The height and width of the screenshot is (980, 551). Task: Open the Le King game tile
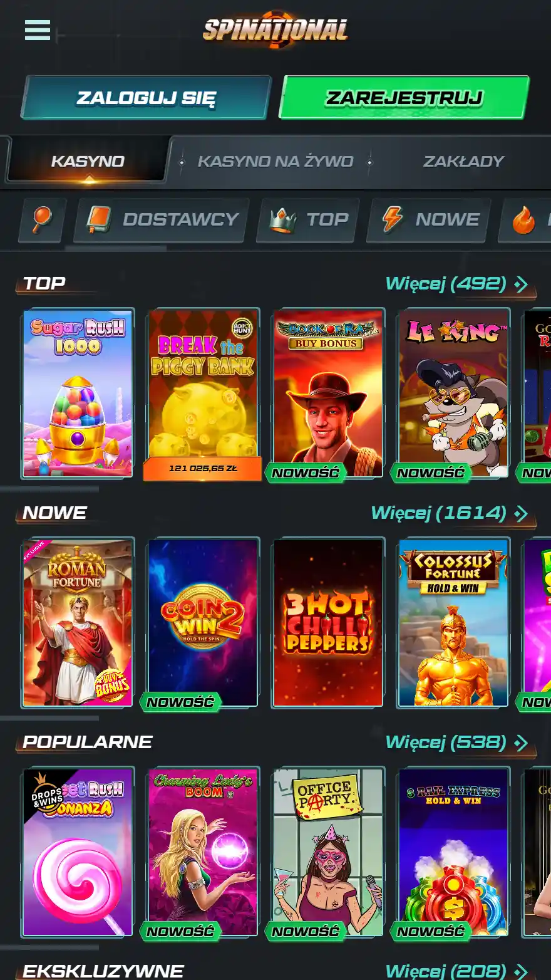pyautogui.click(x=453, y=394)
